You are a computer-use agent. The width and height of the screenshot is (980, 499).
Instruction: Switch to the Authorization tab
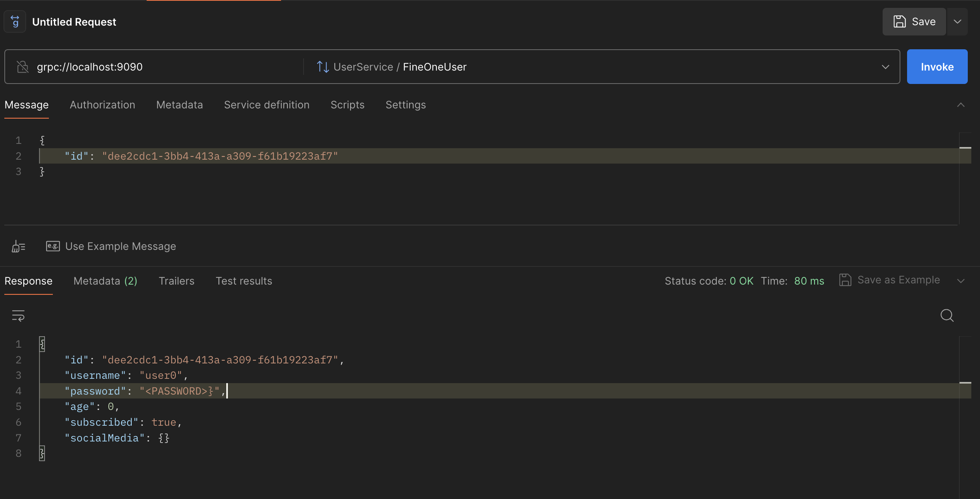coord(102,105)
